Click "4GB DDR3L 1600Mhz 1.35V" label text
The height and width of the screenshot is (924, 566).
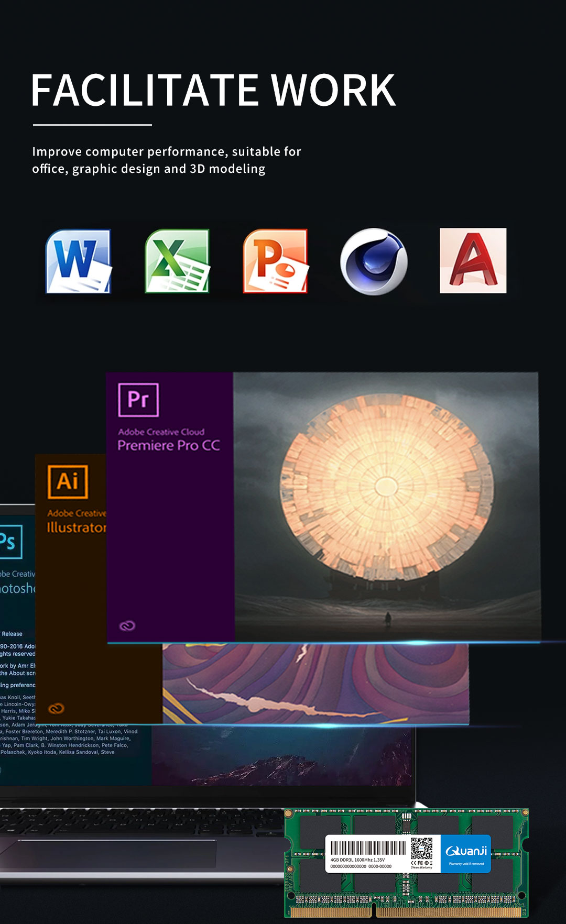(357, 860)
